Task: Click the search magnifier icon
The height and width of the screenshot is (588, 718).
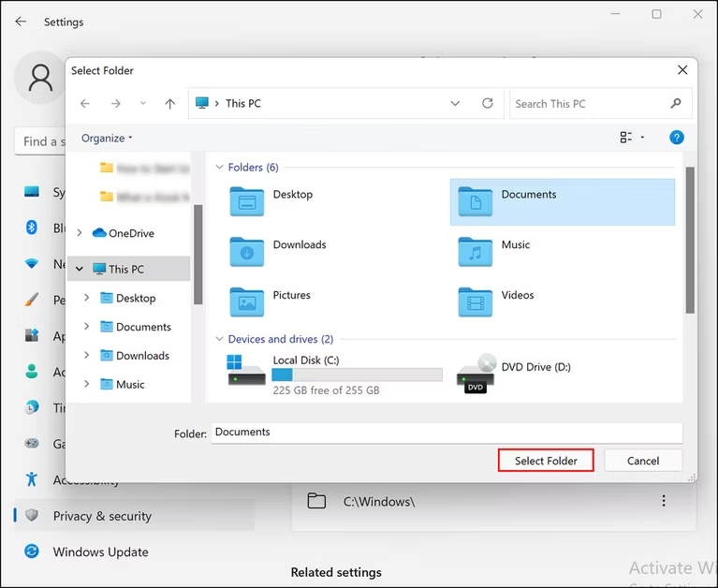Action: pyautogui.click(x=676, y=104)
